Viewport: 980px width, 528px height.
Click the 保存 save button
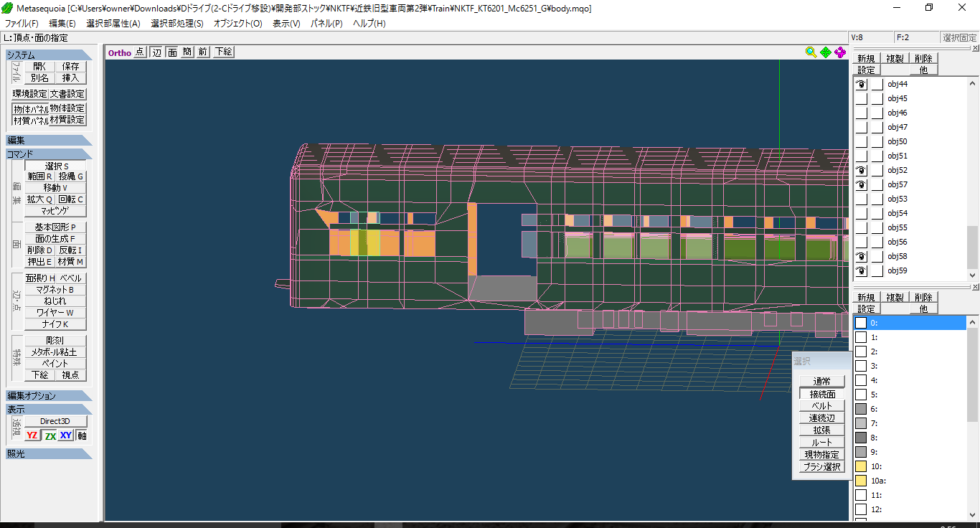[70, 66]
